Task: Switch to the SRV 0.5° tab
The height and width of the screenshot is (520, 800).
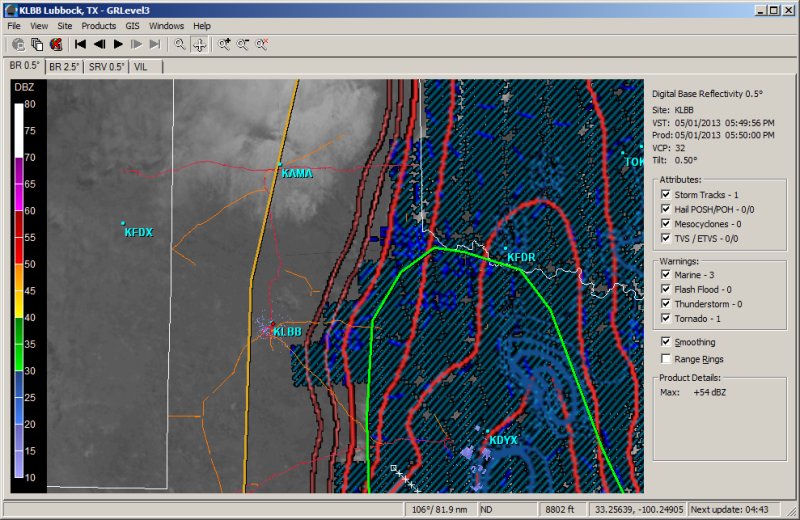Action: tap(107, 66)
